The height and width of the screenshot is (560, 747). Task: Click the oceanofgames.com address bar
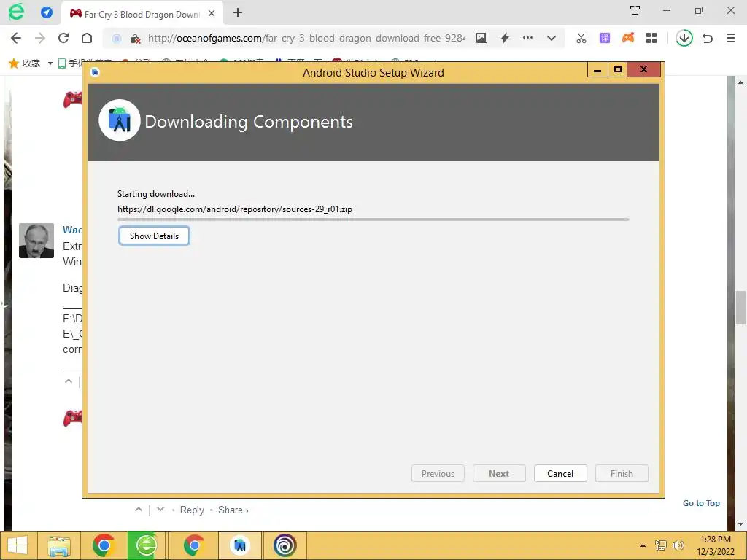click(x=306, y=38)
